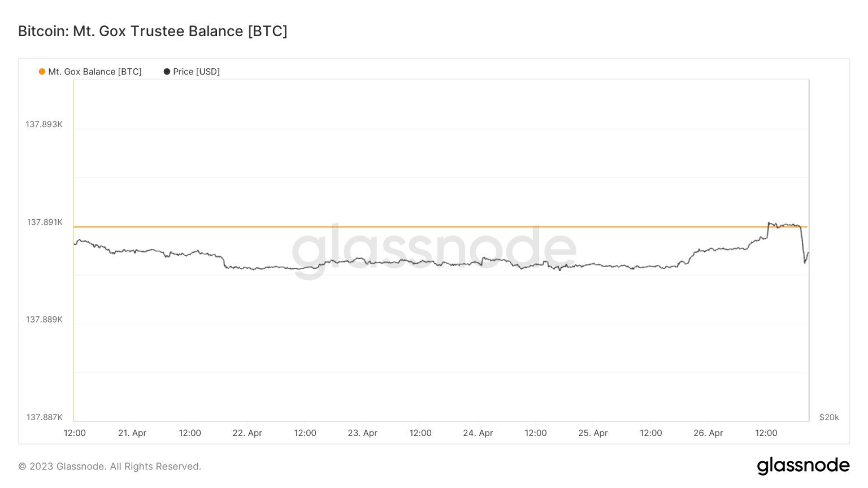Select the 23. Apr date axis label
The width and height of the screenshot is (868, 488).
(x=363, y=433)
